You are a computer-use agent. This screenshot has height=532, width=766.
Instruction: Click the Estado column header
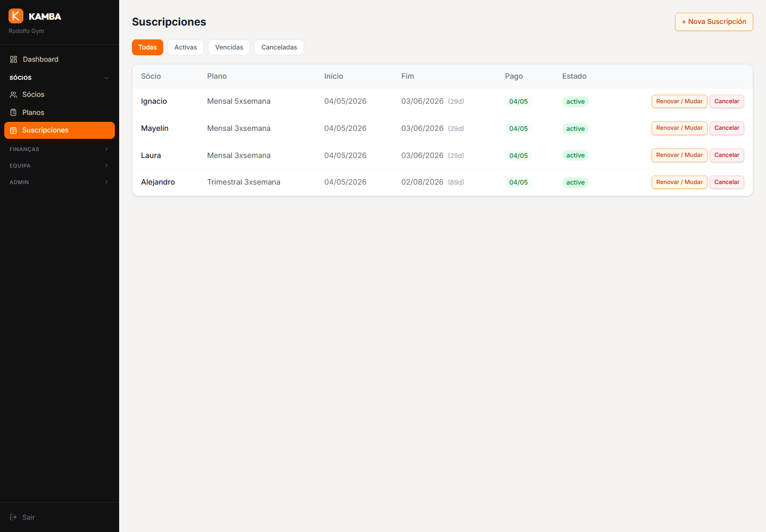[574, 77]
